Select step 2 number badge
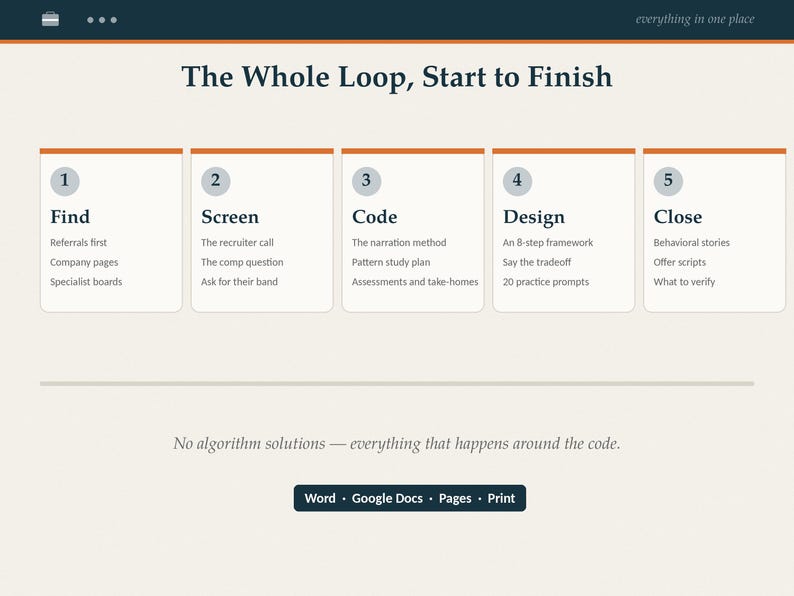 pyautogui.click(x=216, y=181)
